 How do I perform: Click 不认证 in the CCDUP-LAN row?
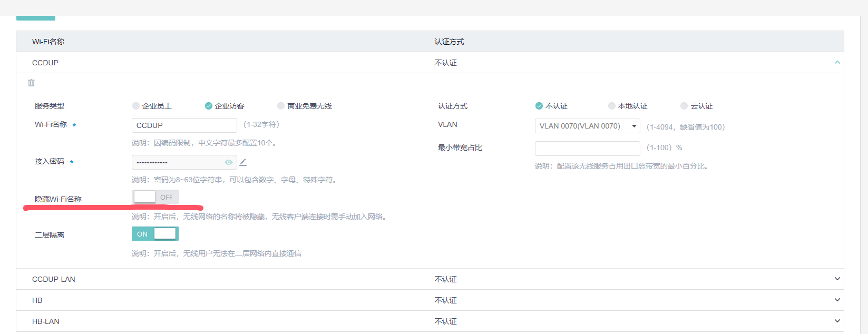tap(446, 279)
